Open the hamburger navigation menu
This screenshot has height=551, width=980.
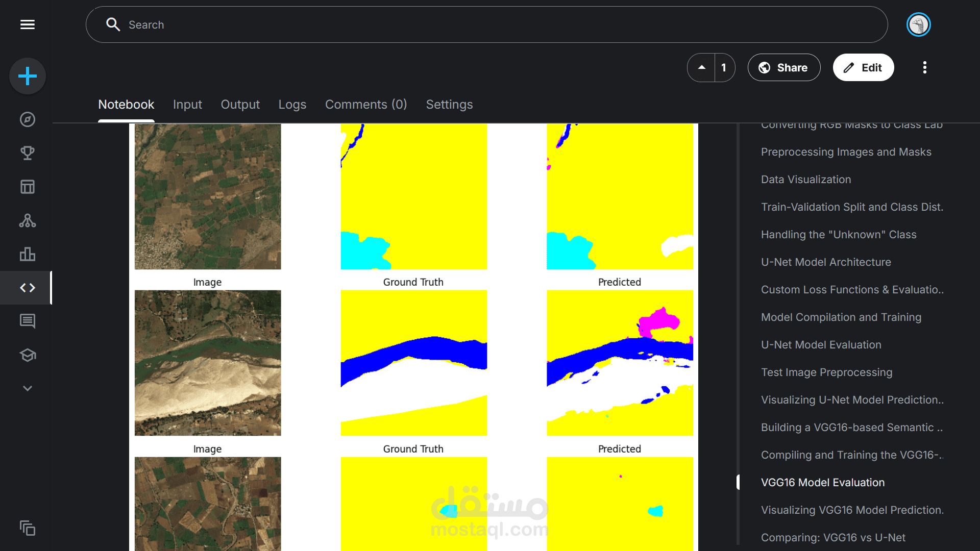tap(28, 24)
